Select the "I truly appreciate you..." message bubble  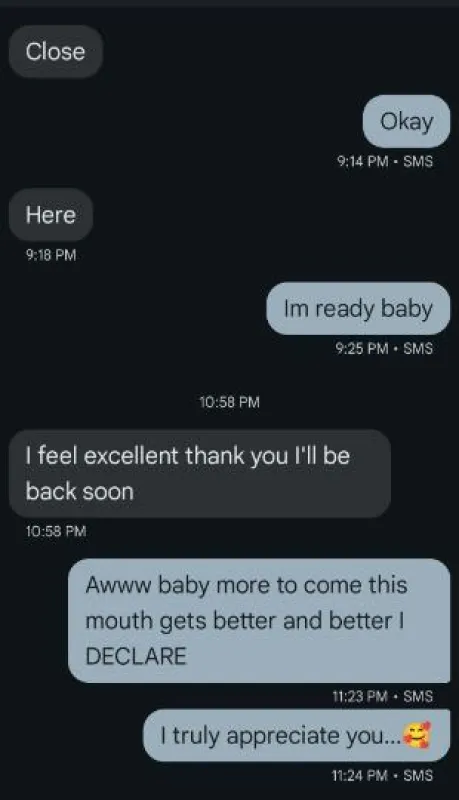[296, 735]
